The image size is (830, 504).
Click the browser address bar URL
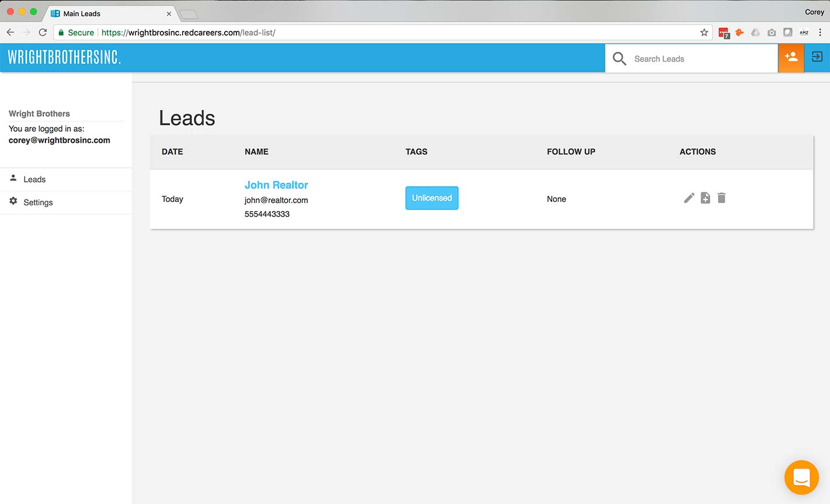[189, 33]
